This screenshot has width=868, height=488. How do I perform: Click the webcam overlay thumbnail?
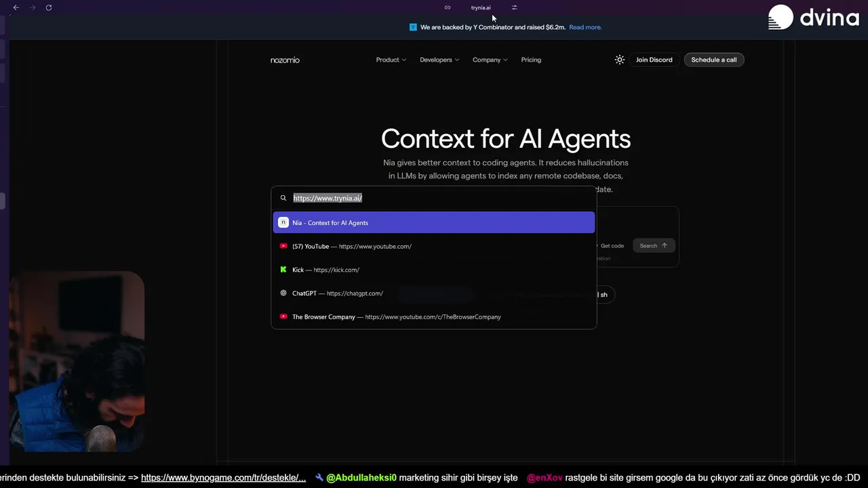(77, 361)
